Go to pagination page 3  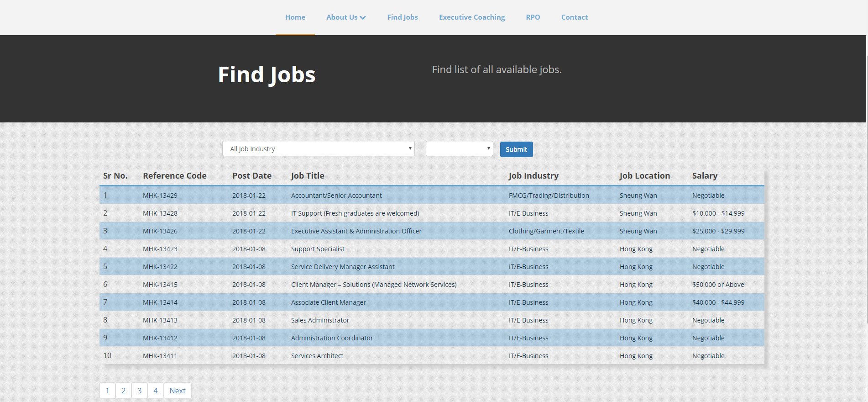[x=140, y=391]
